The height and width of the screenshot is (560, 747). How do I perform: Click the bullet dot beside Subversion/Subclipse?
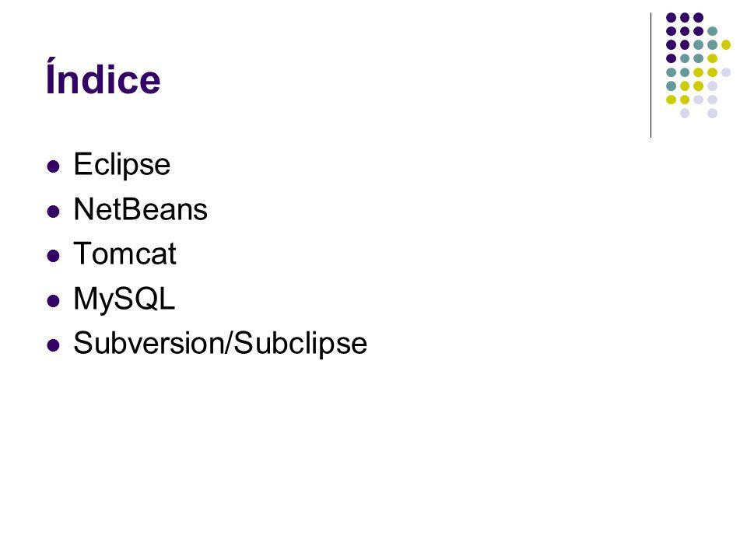pos(54,345)
